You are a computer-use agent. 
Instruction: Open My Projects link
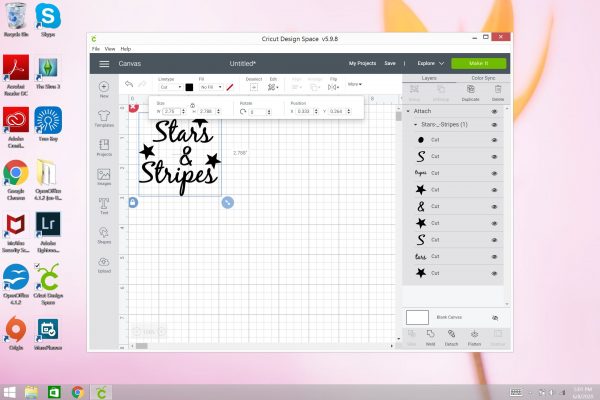coord(361,63)
